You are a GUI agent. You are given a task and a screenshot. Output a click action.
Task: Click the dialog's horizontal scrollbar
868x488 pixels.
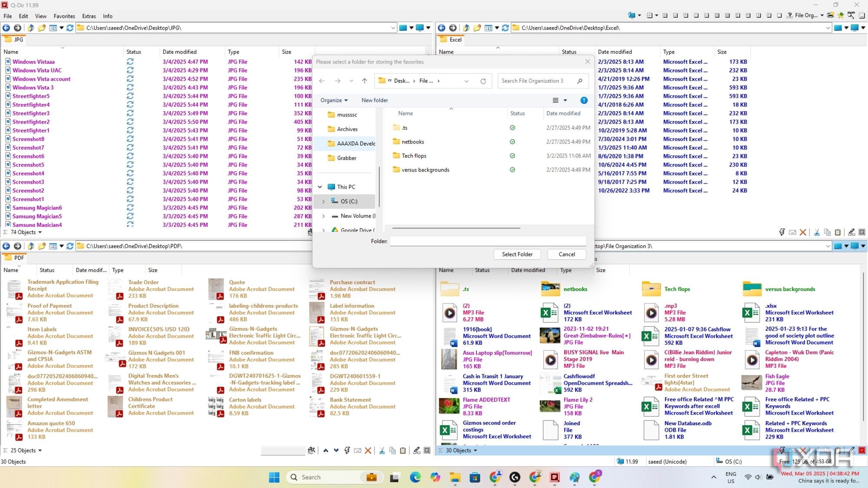(456, 228)
